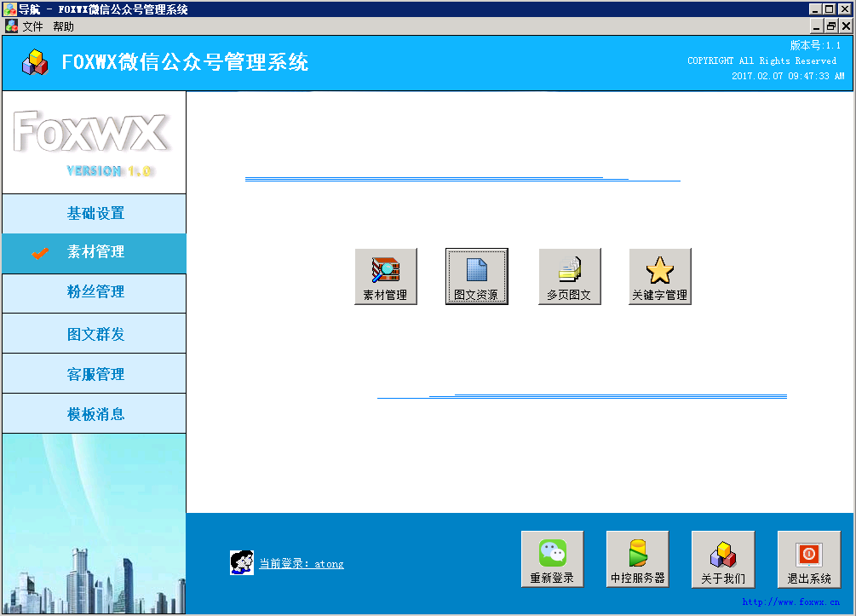The image size is (856, 616).
Task: Select the 粉丝管理 sidebar tab
Action: (x=95, y=293)
